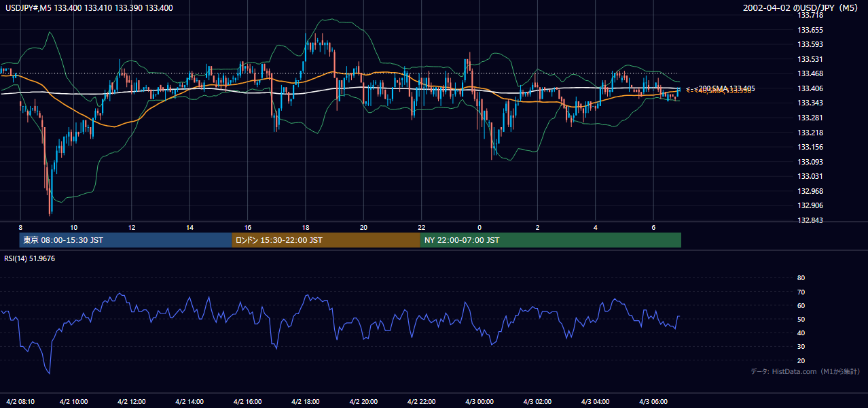The height and width of the screenshot is (408, 868).
Task: Select the 東京 08:00-15:30 JST session bar
Action: coord(126,240)
